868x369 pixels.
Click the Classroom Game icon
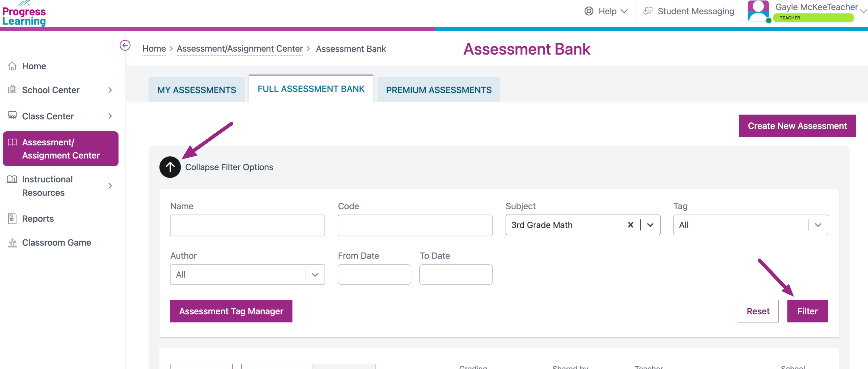12,242
